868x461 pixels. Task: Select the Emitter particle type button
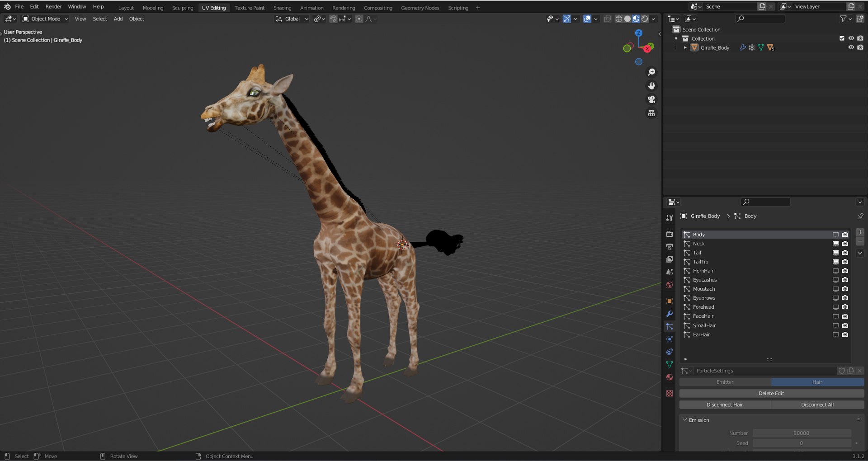point(725,382)
